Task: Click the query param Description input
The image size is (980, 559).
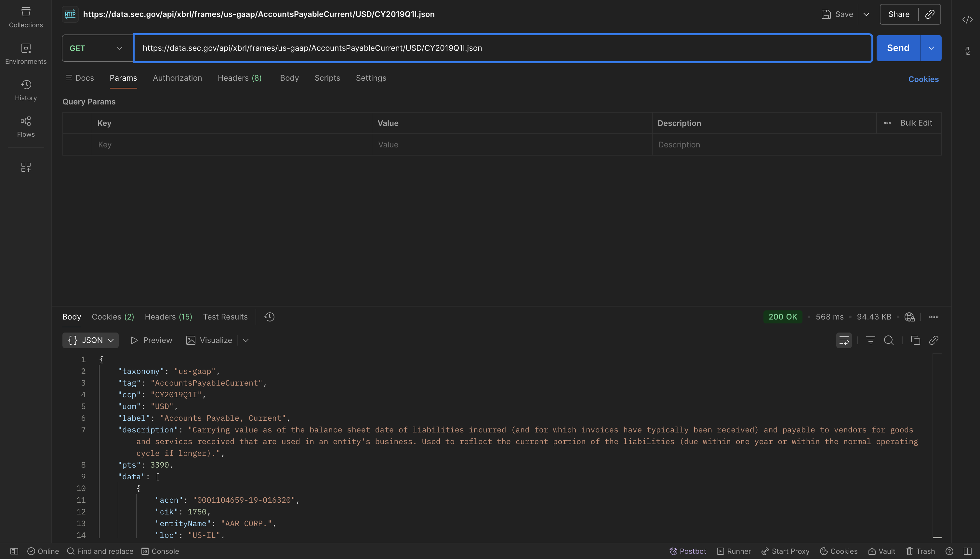Action: (x=796, y=145)
